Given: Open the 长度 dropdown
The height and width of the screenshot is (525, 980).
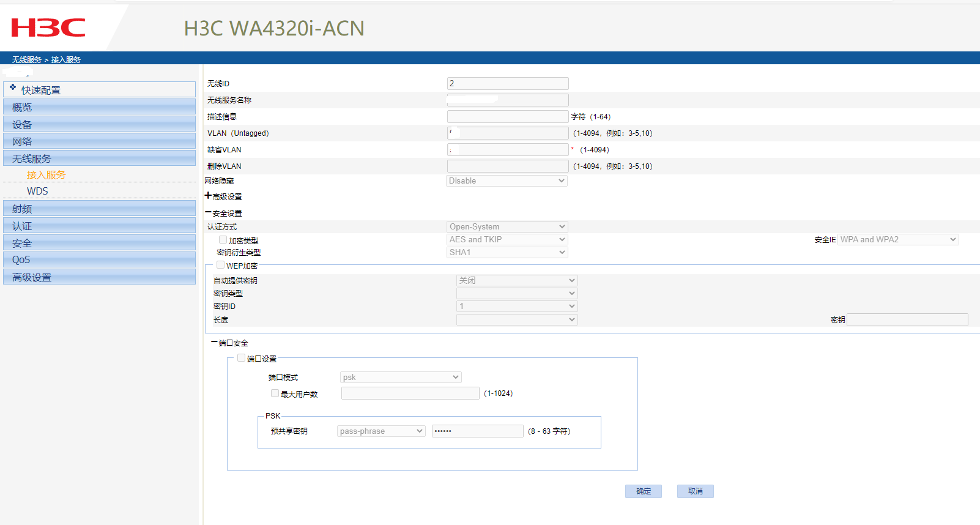Looking at the screenshot, I should tap(517, 319).
